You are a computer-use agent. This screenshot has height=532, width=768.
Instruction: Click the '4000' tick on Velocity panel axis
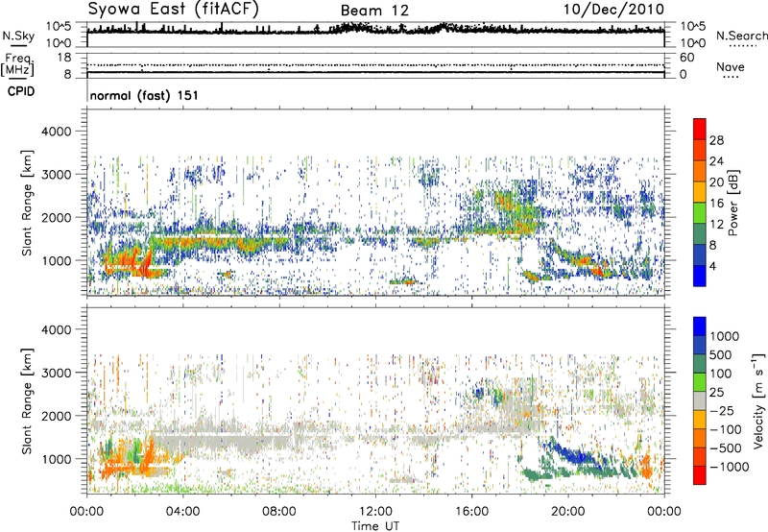56,329
